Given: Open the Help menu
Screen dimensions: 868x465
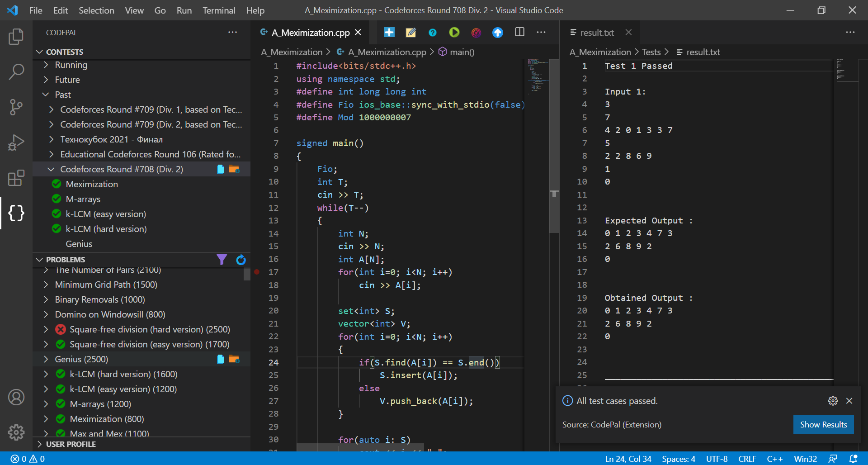Looking at the screenshot, I should pos(255,10).
